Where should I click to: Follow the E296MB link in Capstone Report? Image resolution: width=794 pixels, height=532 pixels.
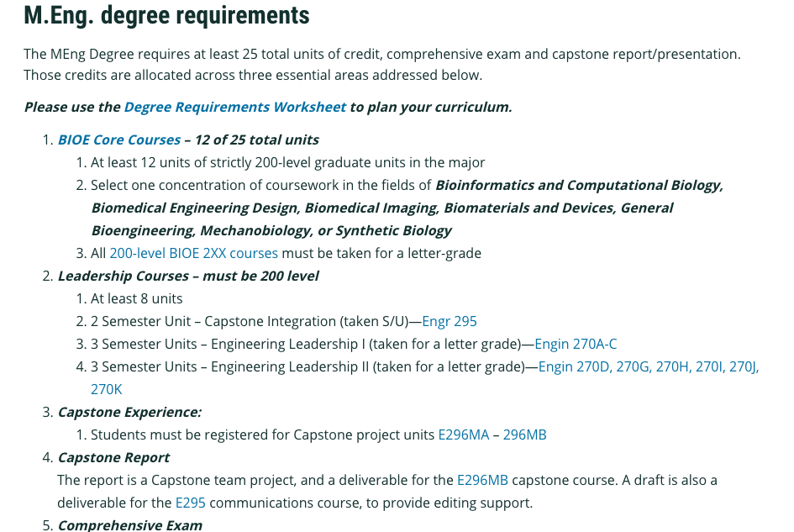482,480
